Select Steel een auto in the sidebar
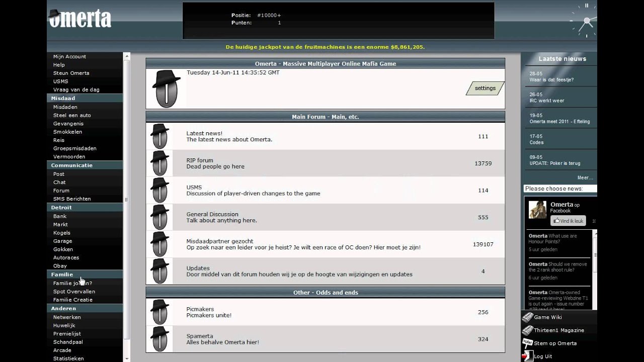This screenshot has width=644, height=362. click(72, 115)
